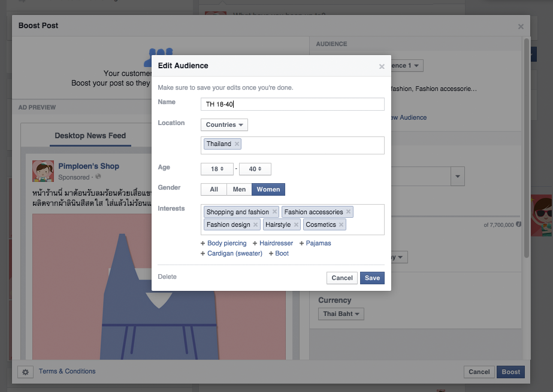Open the gear settings in Boost Post footer
Viewport: 553px width, 392px height.
point(25,372)
